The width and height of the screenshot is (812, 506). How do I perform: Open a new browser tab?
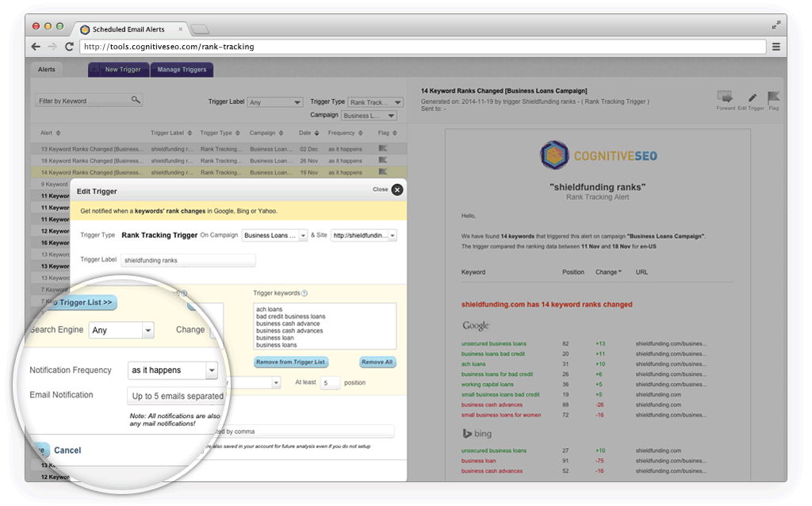click(x=199, y=29)
